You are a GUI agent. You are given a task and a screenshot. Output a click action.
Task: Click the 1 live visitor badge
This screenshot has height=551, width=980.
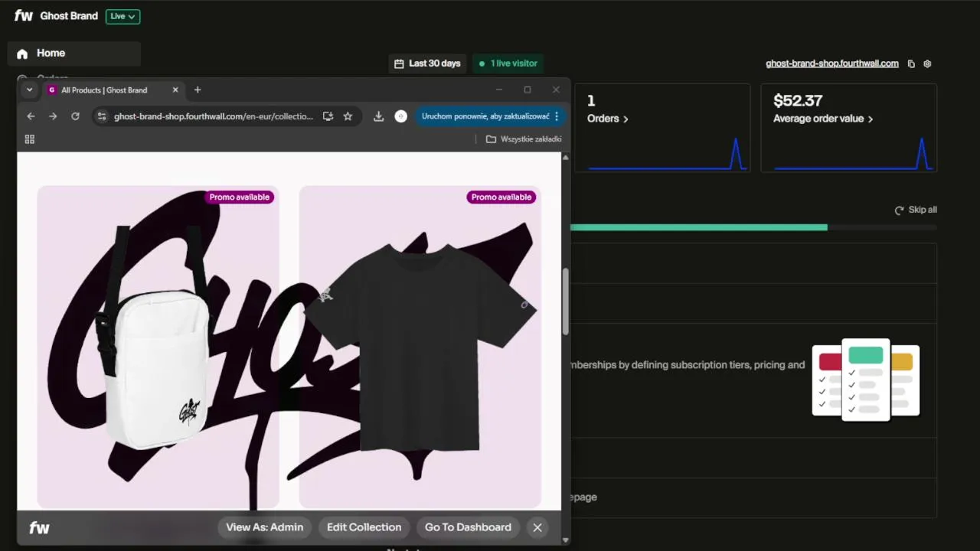tap(508, 64)
